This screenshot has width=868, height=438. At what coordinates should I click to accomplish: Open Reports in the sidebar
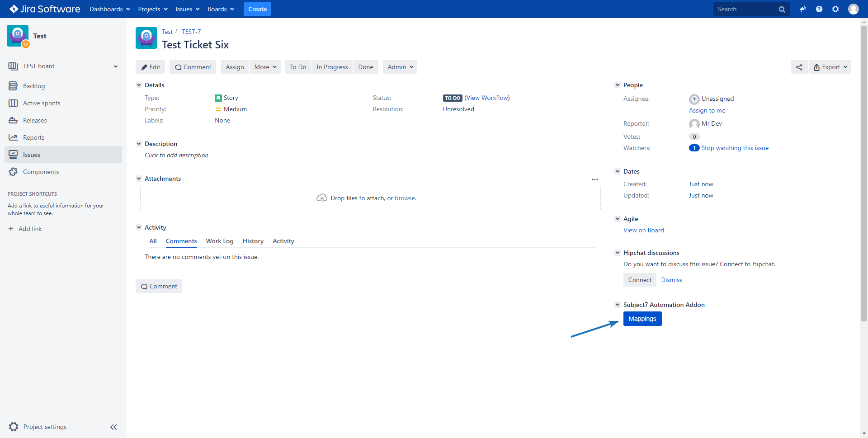pos(33,137)
